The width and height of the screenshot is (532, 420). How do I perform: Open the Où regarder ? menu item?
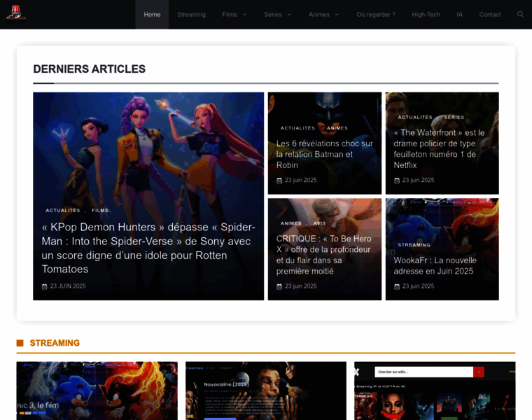click(x=376, y=15)
